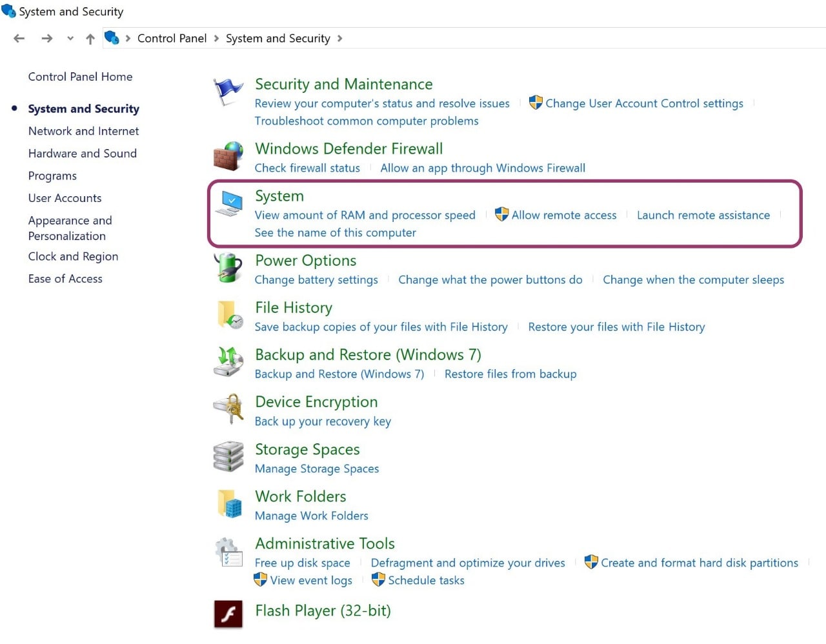Viewport: 826px width, 644px height.
Task: Open Change User Account Control settings
Action: tap(644, 104)
